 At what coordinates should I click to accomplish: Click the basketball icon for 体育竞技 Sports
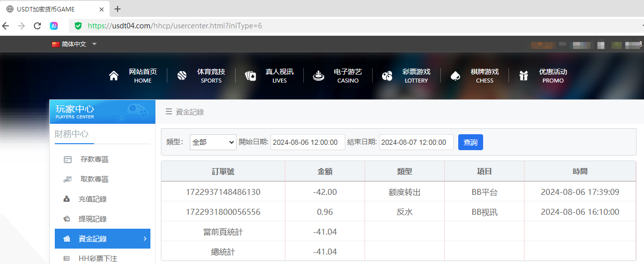coord(182,76)
